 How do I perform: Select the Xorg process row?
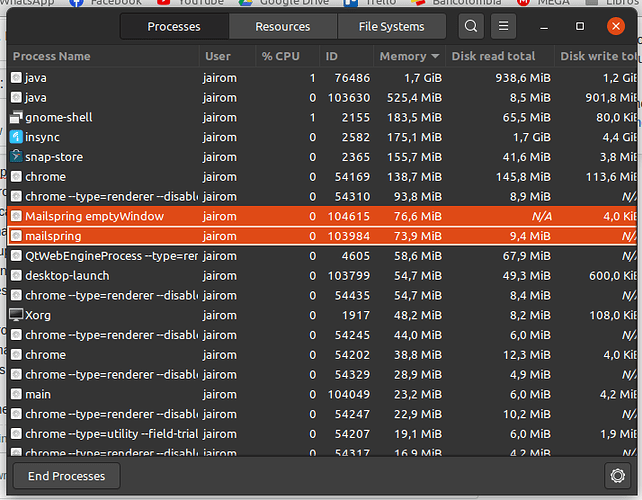click(322, 315)
